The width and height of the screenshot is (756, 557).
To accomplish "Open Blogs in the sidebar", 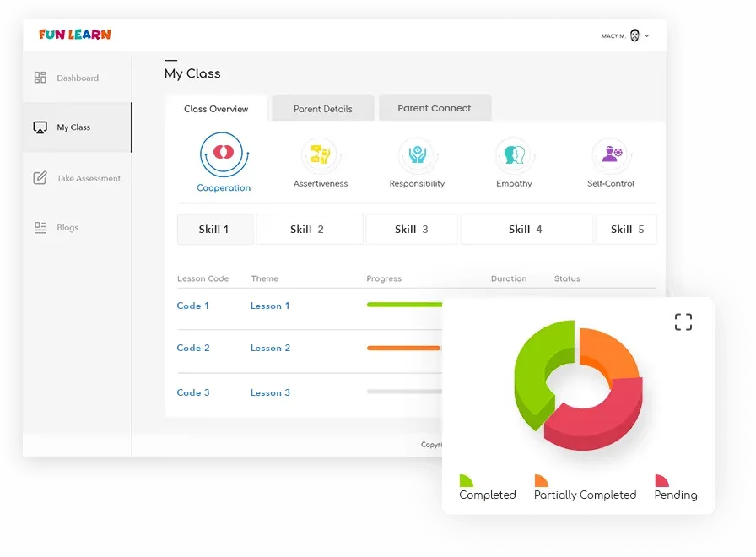I will 67,228.
